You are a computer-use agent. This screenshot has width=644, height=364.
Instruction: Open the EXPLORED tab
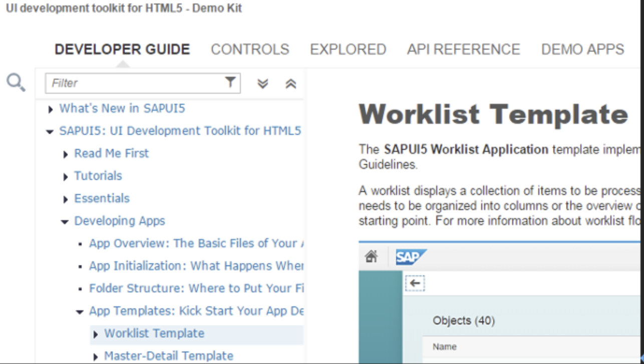348,49
